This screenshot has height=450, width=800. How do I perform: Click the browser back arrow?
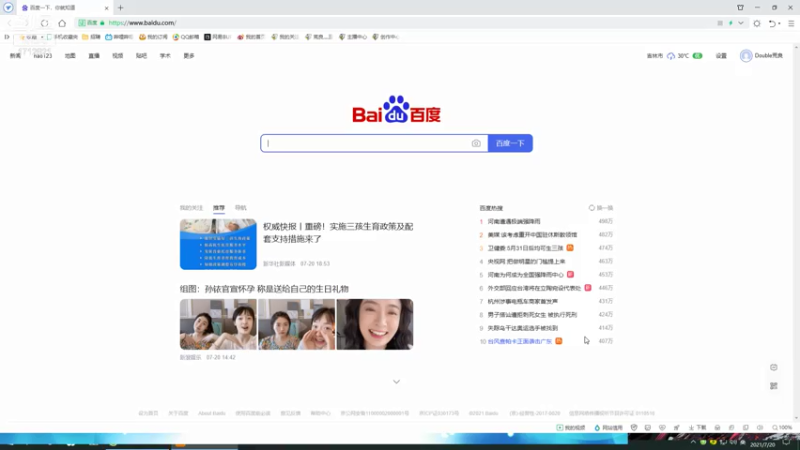tap(10, 23)
